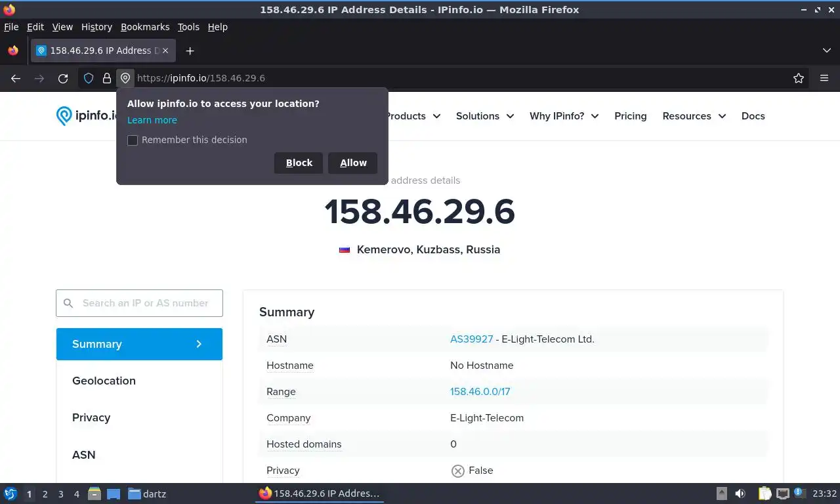Select the Privacy sidebar item
The width and height of the screenshot is (840, 504).
[x=139, y=418]
